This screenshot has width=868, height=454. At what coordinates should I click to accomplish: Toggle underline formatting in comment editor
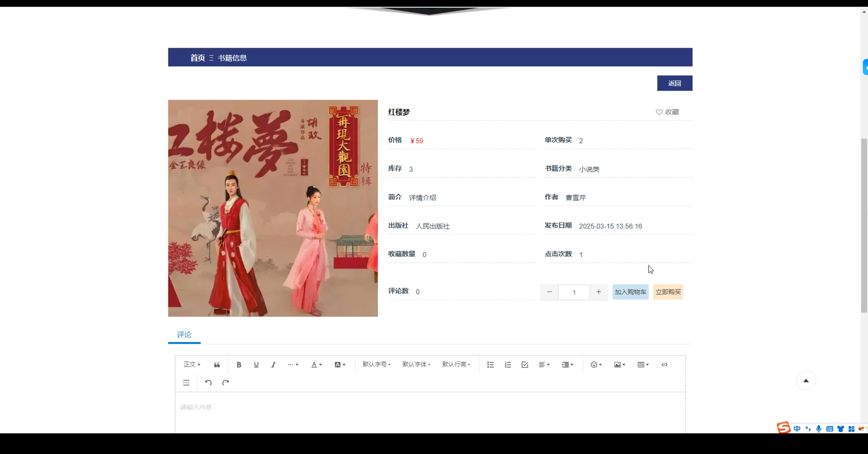256,365
